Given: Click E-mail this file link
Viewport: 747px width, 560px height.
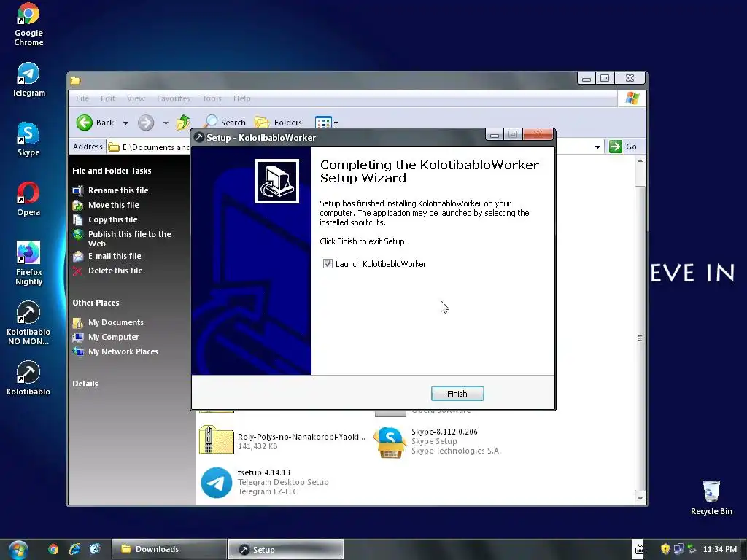Looking at the screenshot, I should 115,256.
